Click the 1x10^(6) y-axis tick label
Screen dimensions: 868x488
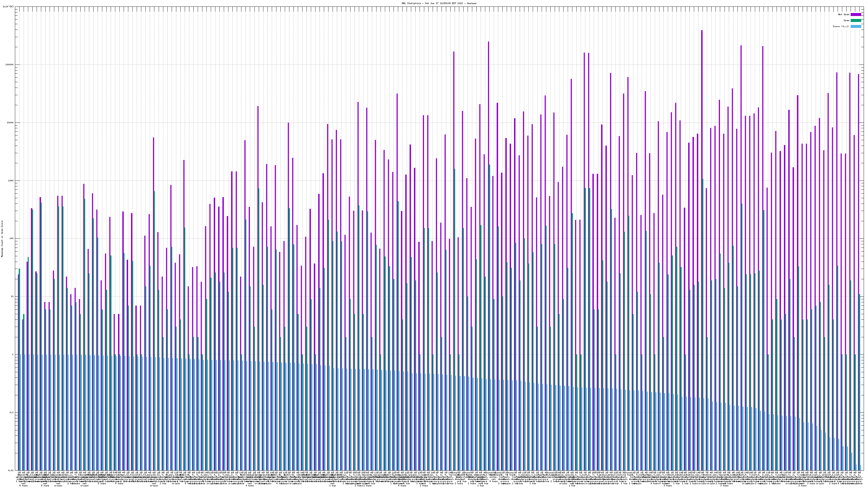pos(8,7)
